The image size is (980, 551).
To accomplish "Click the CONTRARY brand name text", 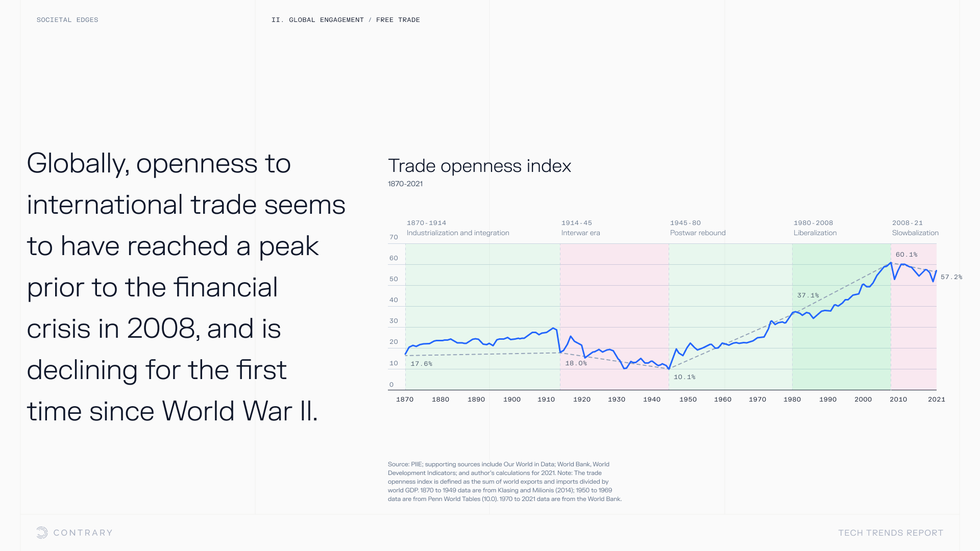I will [x=83, y=533].
